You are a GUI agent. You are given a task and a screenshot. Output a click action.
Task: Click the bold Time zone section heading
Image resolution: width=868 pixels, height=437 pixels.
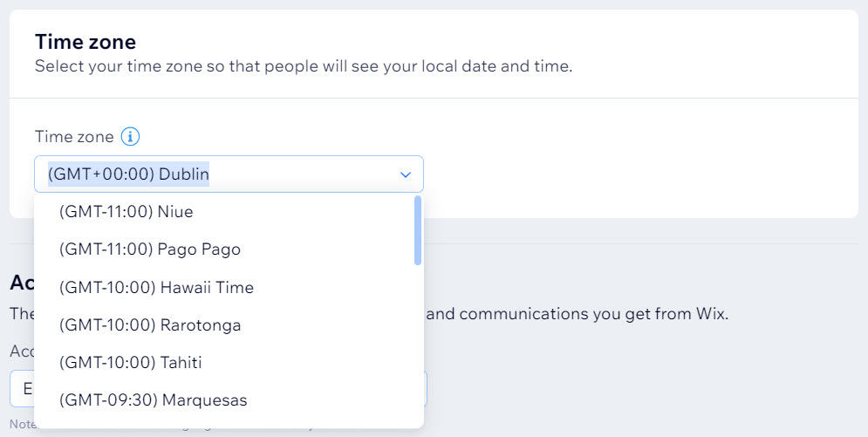tap(85, 42)
